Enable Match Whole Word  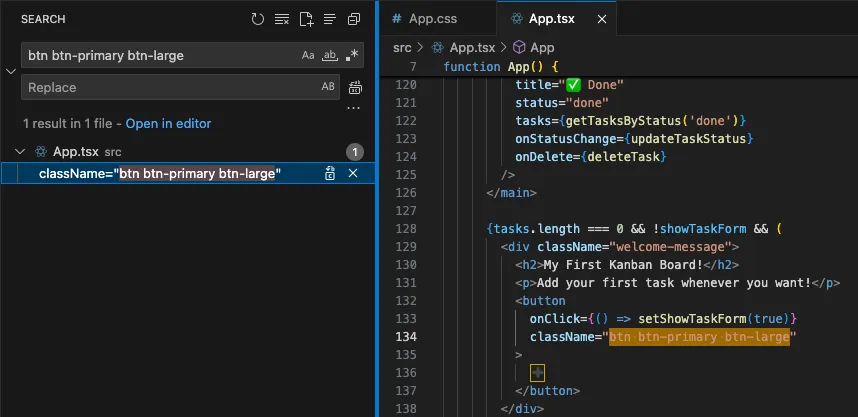point(329,56)
